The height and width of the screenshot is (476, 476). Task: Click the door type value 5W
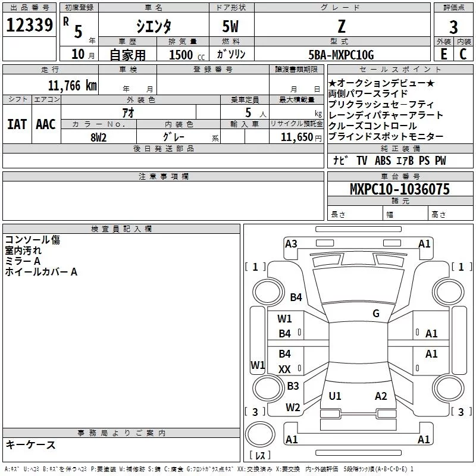point(231,26)
